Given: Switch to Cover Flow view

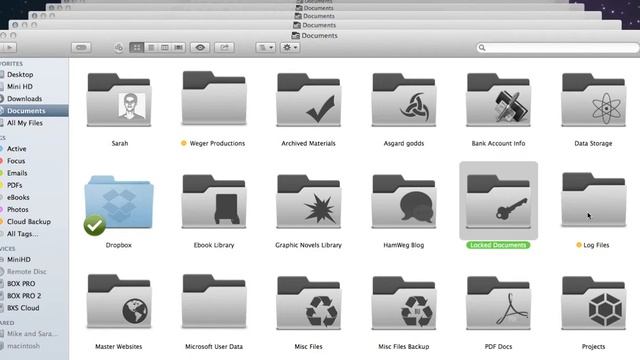Looking at the screenshot, I should 178,47.
